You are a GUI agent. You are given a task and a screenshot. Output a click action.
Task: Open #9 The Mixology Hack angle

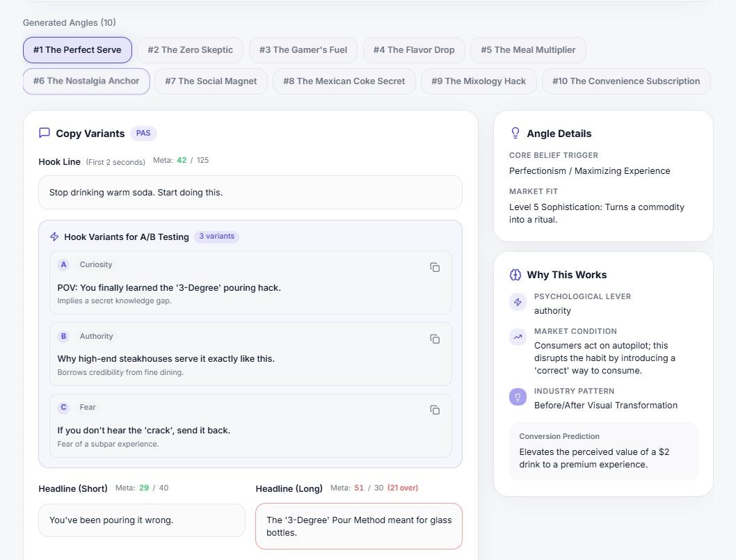point(479,81)
